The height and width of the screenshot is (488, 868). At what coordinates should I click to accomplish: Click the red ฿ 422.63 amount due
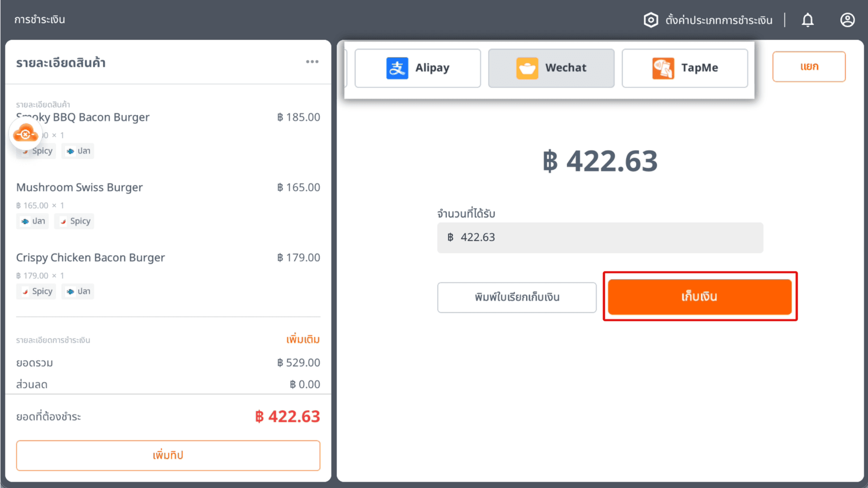click(288, 416)
